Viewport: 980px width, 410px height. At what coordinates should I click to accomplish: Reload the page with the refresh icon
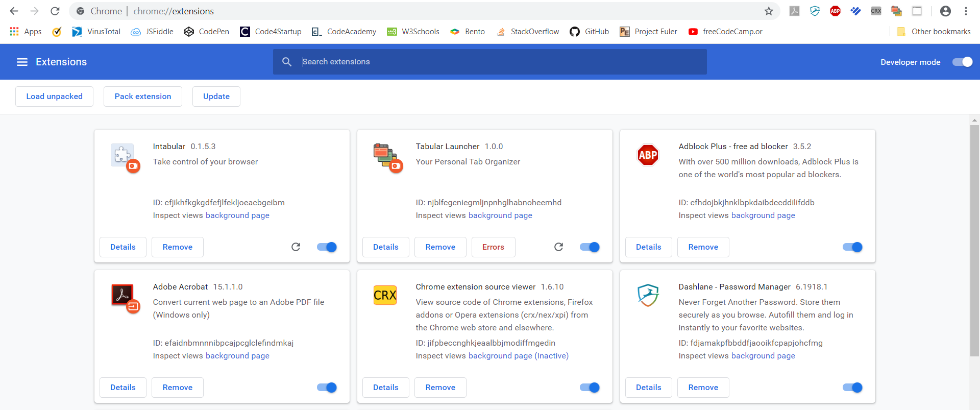point(55,11)
